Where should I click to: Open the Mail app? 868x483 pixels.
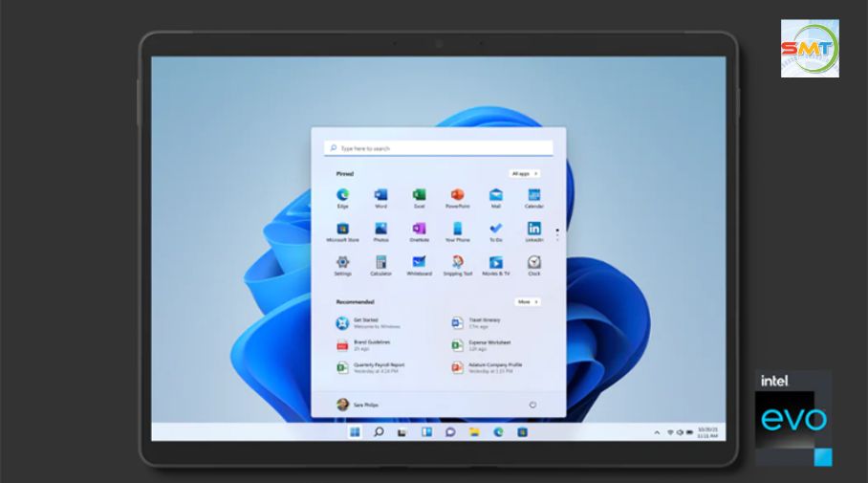495,198
